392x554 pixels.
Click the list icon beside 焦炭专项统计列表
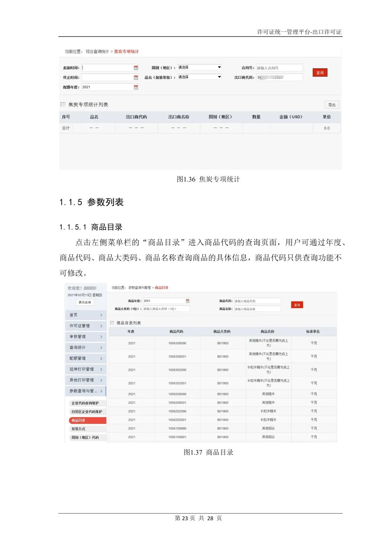(x=63, y=104)
